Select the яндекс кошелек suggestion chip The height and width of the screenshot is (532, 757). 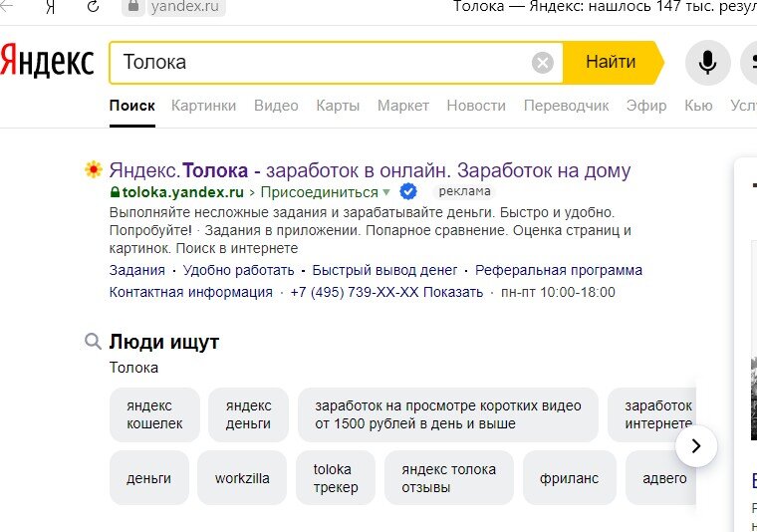(154, 414)
